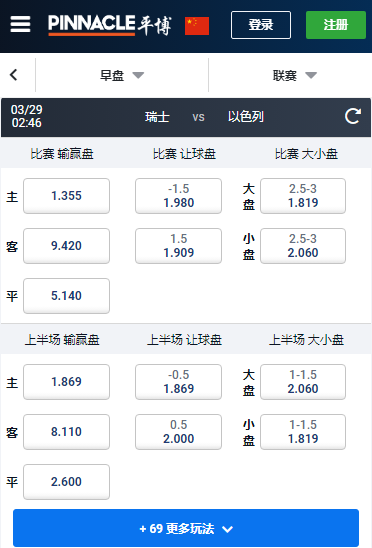This screenshot has width=372, height=548.
Task: Pick match handicap -1.5 at 1.980
Action: click(178, 196)
